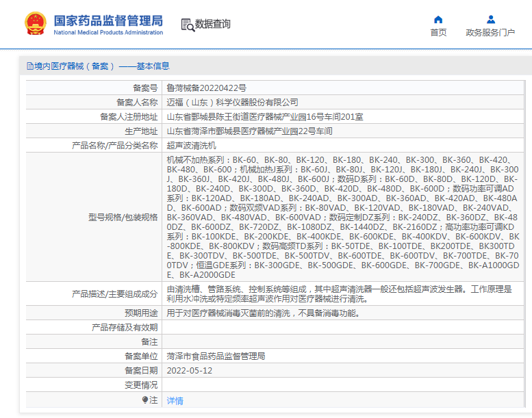Click 国家药品监督管理局 site title
Viewport: 532px width, 418px height.
[x=108, y=21]
